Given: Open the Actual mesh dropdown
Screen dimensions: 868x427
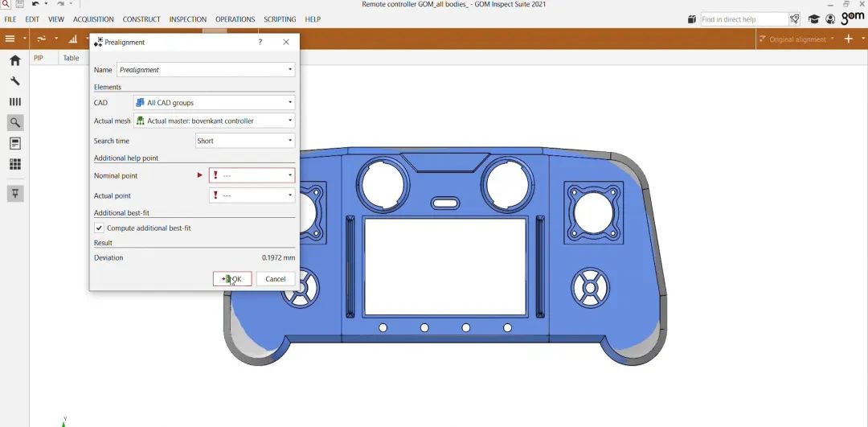Looking at the screenshot, I should [215, 121].
